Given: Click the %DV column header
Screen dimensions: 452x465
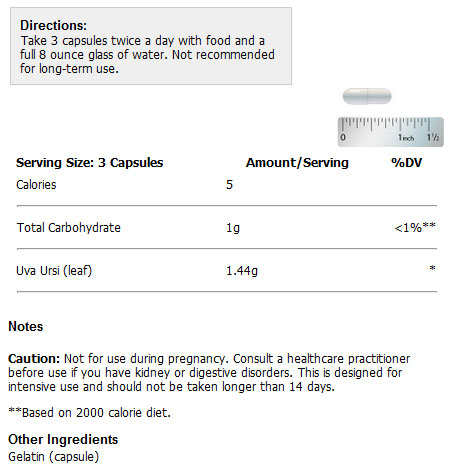Looking at the screenshot, I should [x=406, y=163].
